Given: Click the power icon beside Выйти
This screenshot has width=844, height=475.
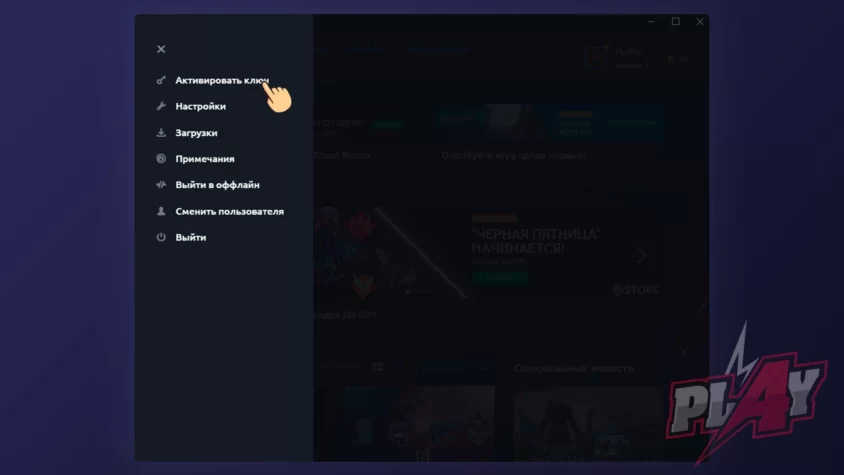Looking at the screenshot, I should (161, 237).
